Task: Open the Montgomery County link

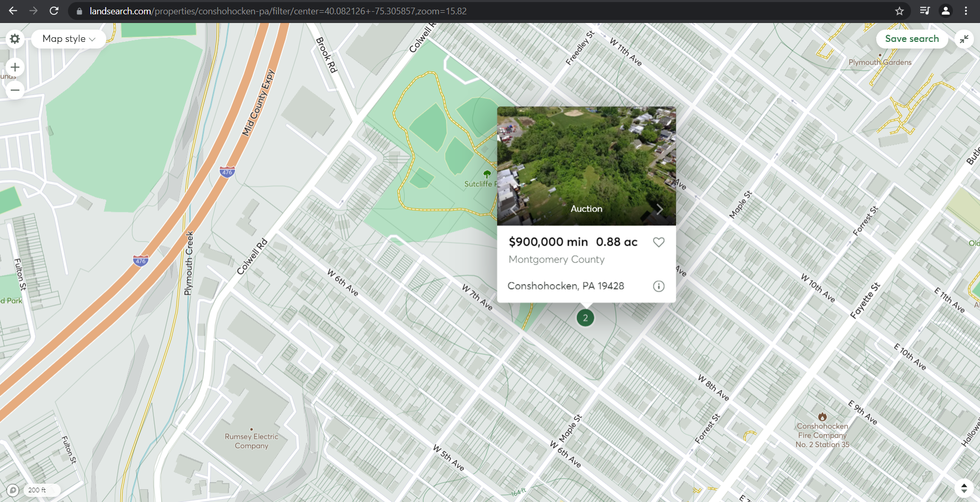Action: point(556,259)
